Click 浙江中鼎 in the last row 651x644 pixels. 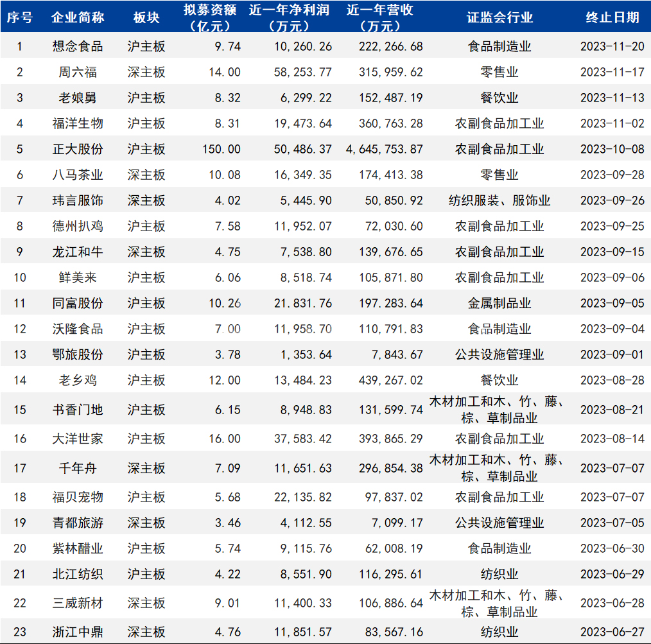(x=78, y=632)
